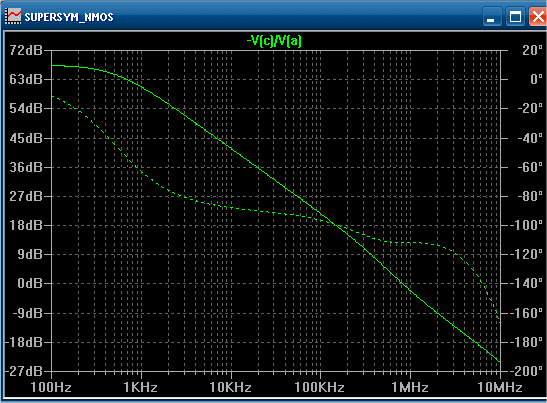The width and height of the screenshot is (547, 403).
Task: Click the -200° phase axis label
Action: click(526, 371)
